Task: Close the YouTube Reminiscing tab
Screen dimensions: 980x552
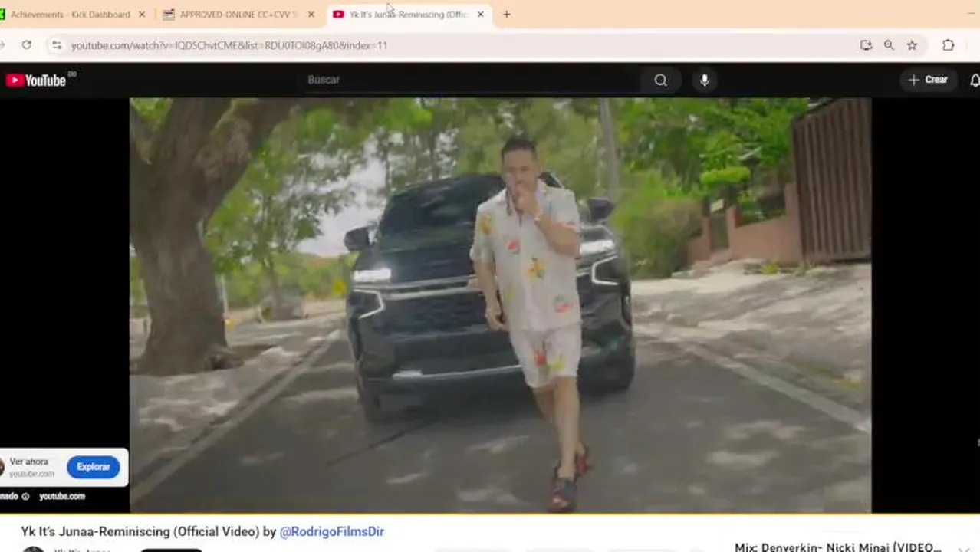Action: (481, 15)
